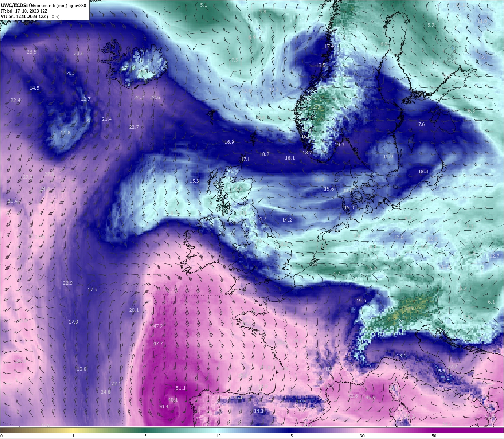The height and width of the screenshot is (439, 504).
Task: Click the 'VT: þri. 17.10.2023 12Z (+0 h)' valid-time line
Action: pos(30,17)
